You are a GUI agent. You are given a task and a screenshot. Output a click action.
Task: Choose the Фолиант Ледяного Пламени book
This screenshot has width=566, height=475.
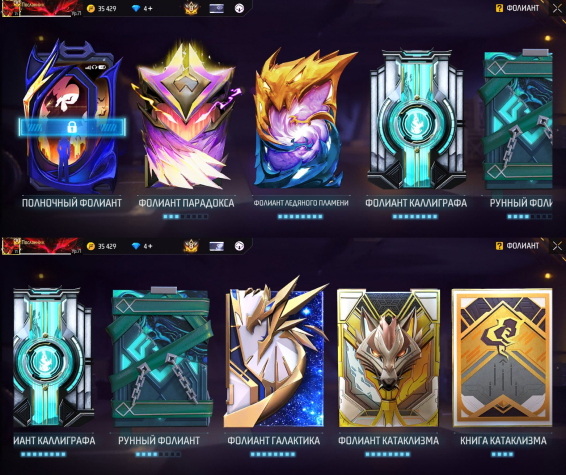[301, 118]
